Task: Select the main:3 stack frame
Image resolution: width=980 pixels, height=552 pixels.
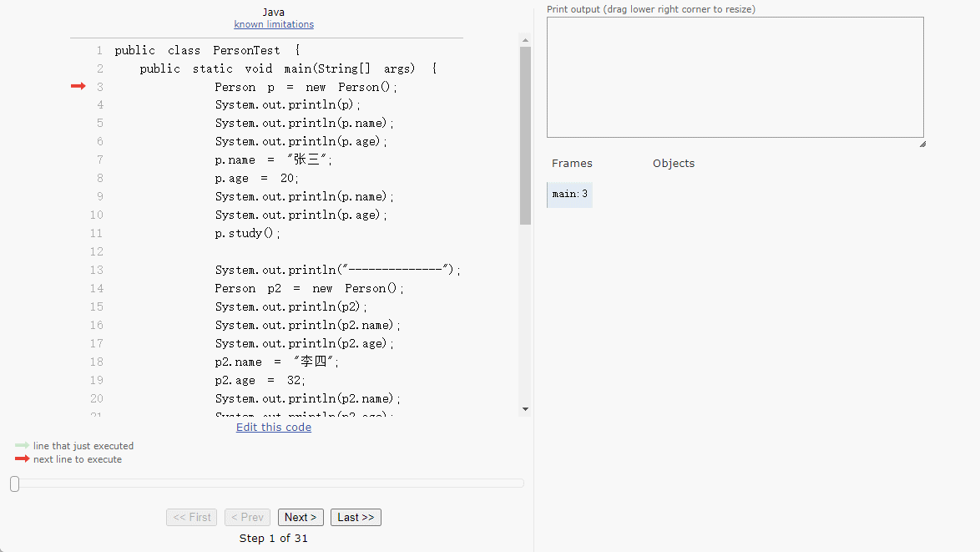Action: [569, 195]
